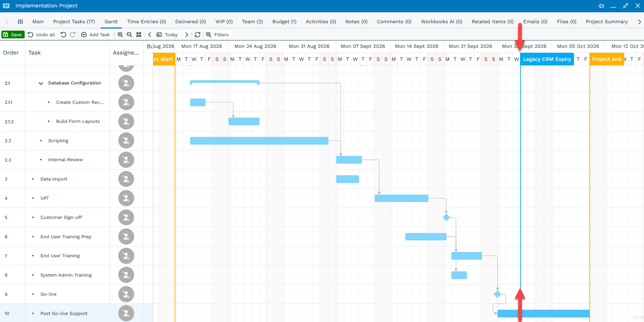The image size is (644, 322).
Task: Go to the Project Summary tab
Action: click(x=607, y=21)
